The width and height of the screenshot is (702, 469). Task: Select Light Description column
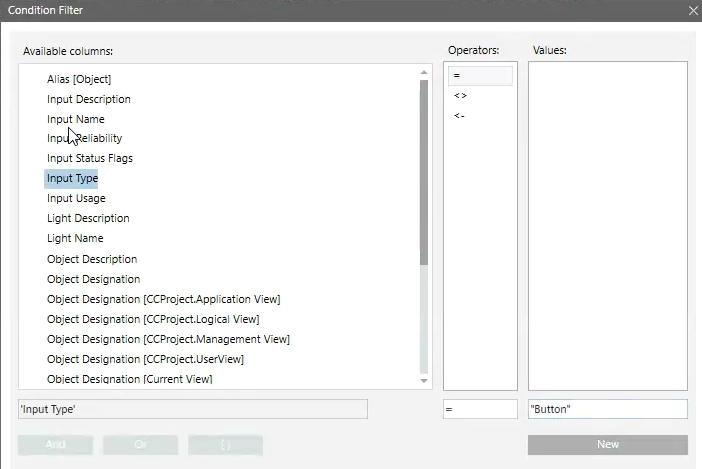tap(88, 218)
